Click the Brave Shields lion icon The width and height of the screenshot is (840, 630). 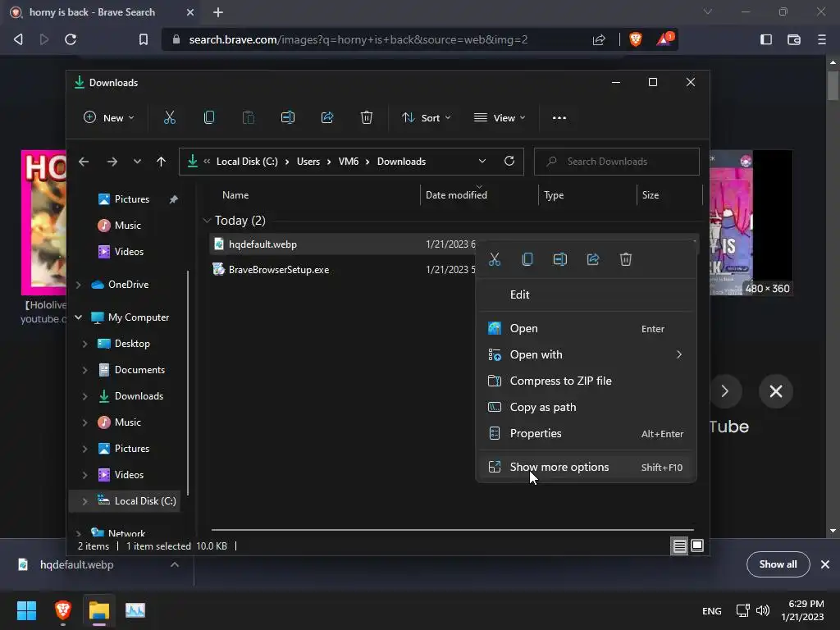point(636,39)
